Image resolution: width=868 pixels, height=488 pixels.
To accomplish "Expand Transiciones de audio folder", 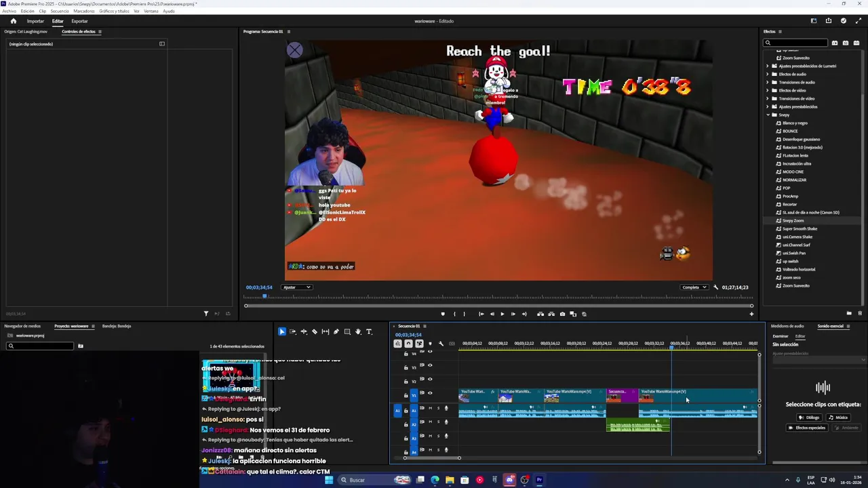I will point(768,83).
